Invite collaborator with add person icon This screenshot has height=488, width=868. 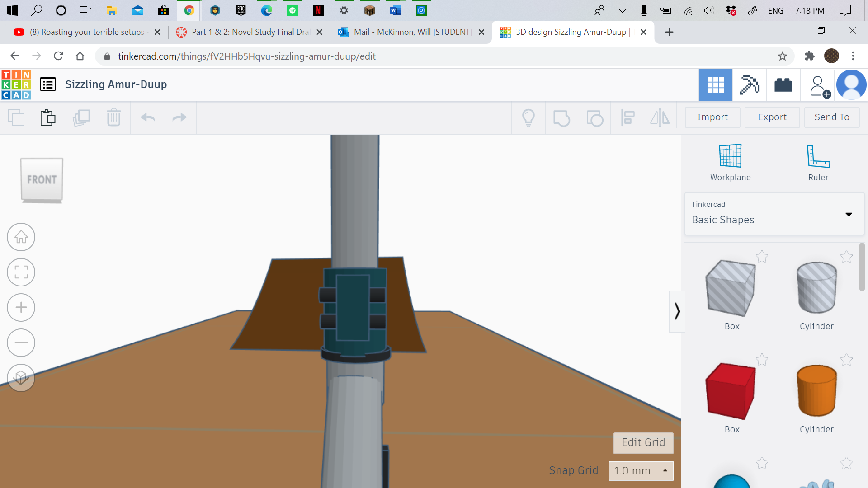pyautogui.click(x=819, y=86)
